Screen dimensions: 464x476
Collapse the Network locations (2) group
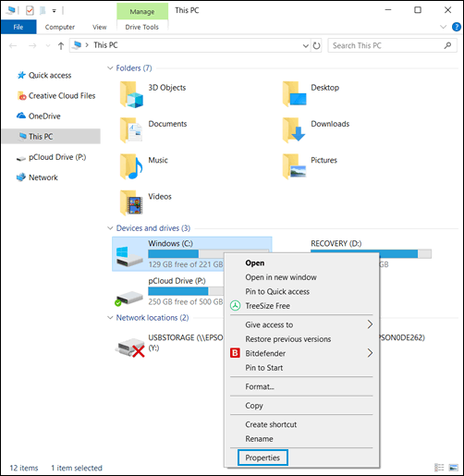click(110, 318)
